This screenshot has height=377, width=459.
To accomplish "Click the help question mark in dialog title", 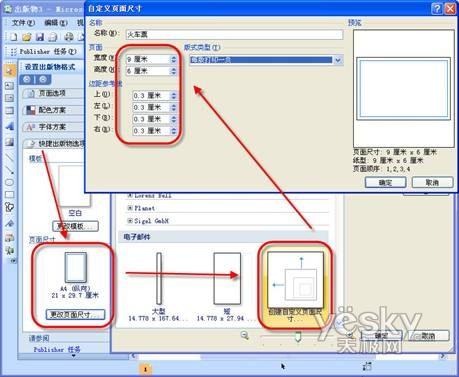I will [x=437, y=8].
